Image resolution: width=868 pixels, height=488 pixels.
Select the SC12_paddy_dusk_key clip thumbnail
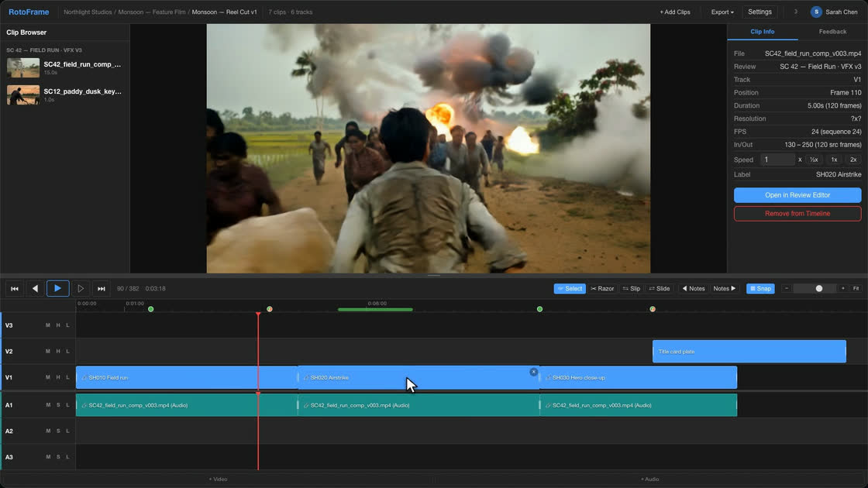tap(23, 95)
